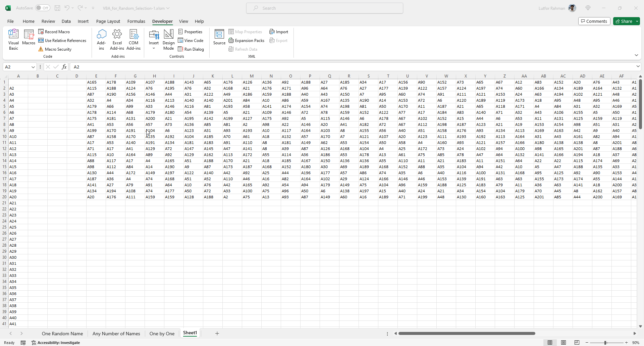
Task: Open the Visual Basic editor
Action: click(x=13, y=40)
